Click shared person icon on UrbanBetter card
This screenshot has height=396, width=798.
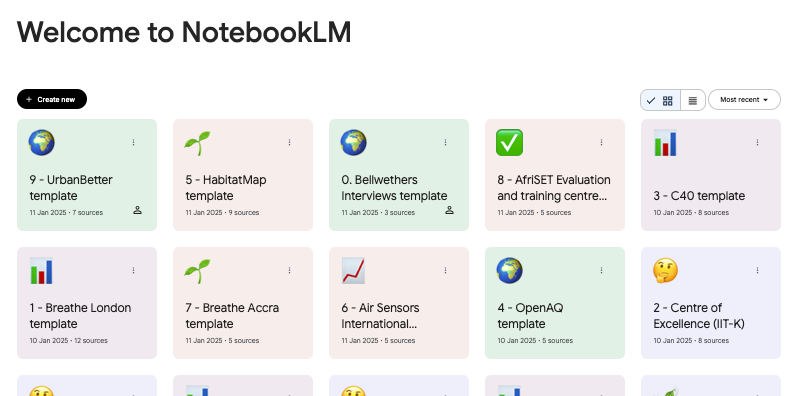137,210
